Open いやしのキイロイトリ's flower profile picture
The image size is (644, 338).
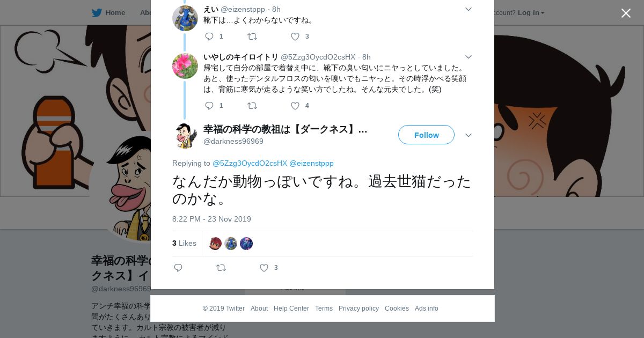[185, 66]
